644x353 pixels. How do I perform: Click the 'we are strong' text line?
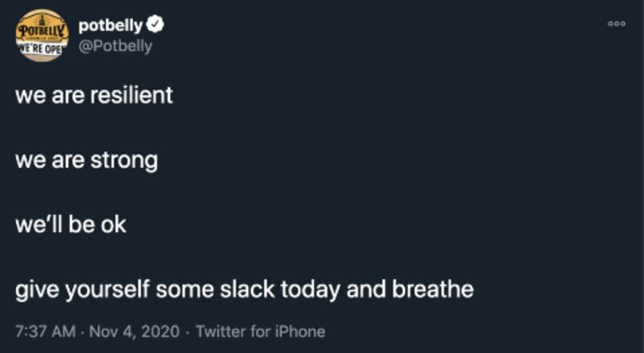pyautogui.click(x=86, y=160)
